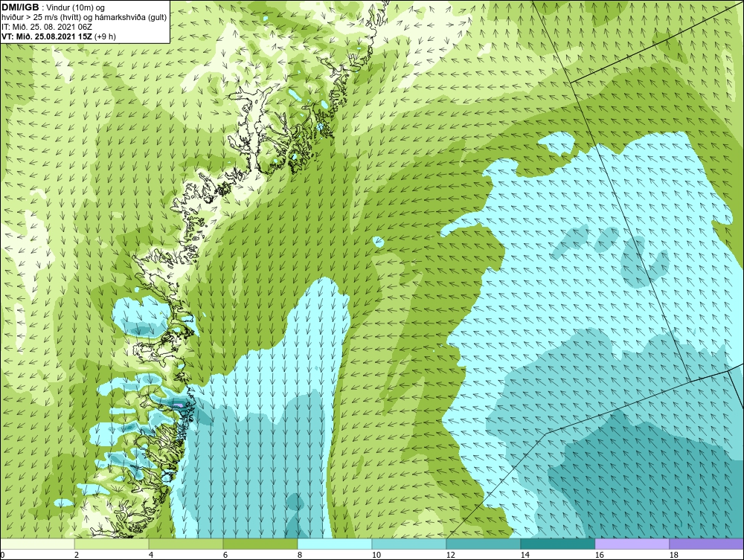Image resolution: width=744 pixels, height=560 pixels.
Task: Click the legend scale label '2'
Action: tap(77, 555)
